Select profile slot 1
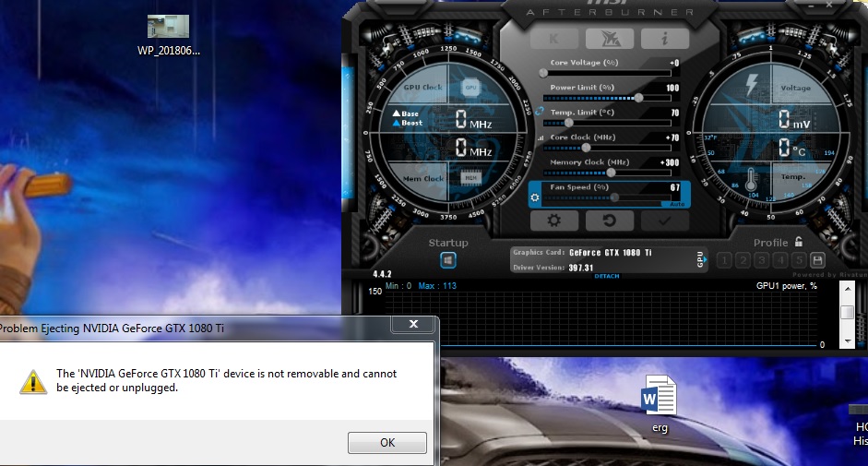 point(724,260)
